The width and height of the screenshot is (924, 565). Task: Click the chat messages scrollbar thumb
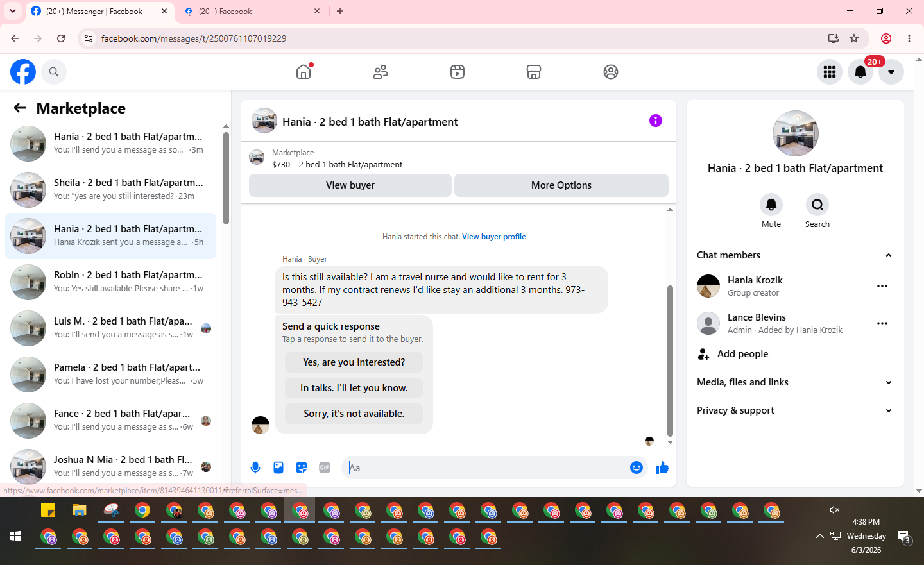click(670, 361)
